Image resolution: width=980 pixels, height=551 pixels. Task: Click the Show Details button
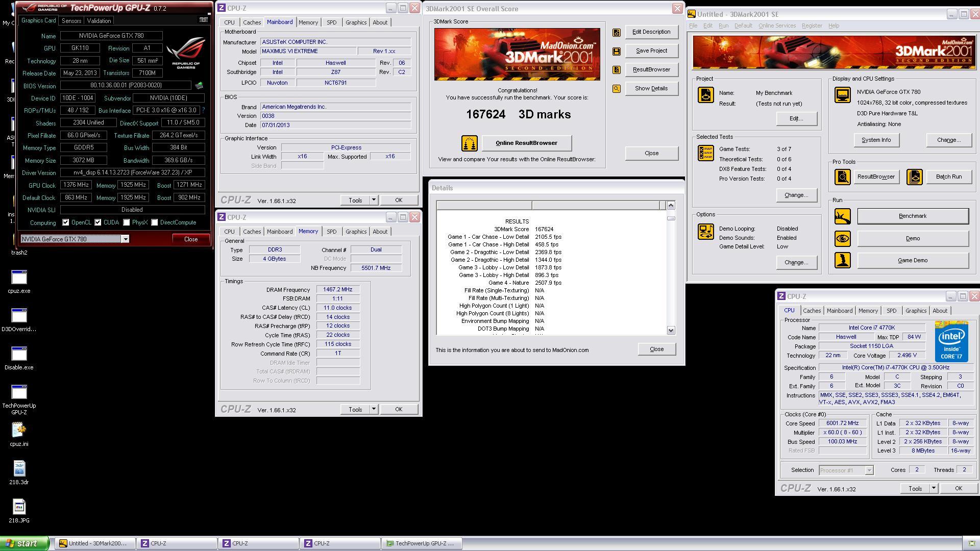651,89
